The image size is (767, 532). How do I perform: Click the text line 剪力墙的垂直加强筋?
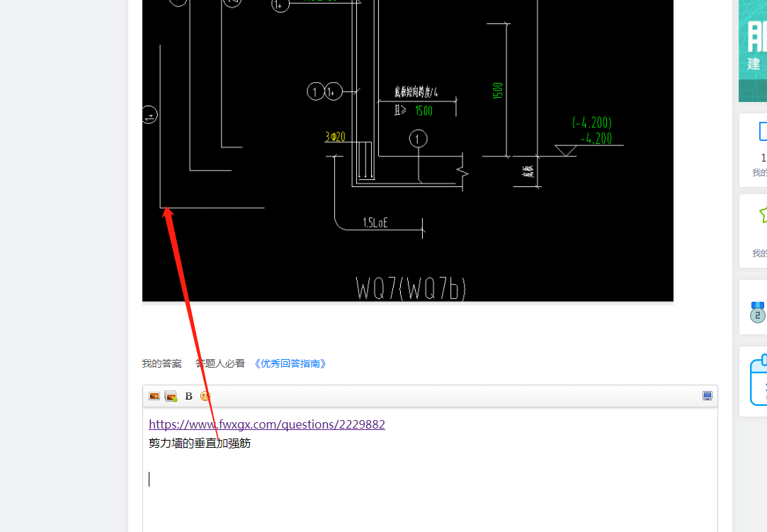point(200,443)
